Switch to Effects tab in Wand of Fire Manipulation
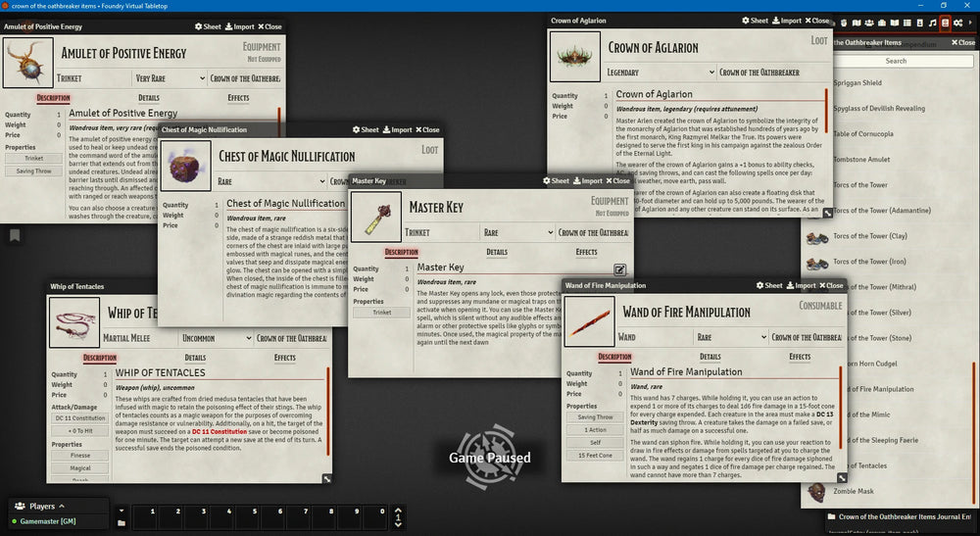 800,357
